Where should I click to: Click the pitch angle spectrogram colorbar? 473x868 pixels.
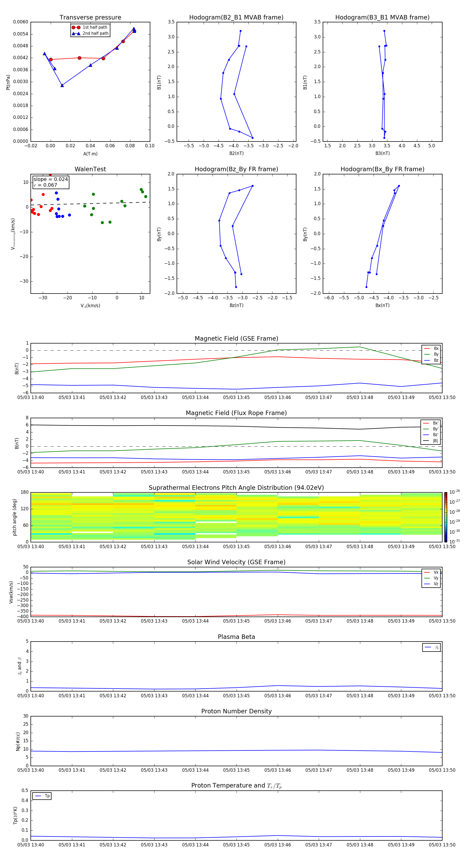pyautogui.click(x=445, y=517)
